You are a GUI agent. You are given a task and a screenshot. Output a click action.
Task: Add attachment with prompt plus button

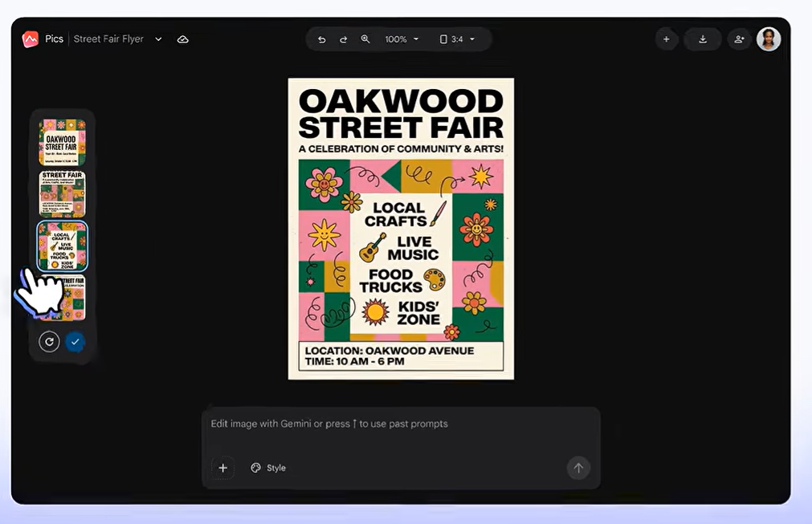222,468
